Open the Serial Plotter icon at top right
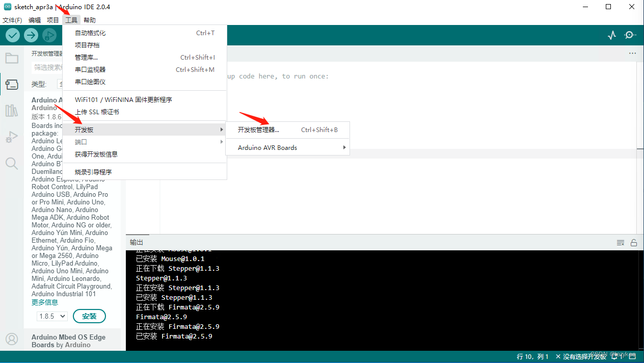 click(612, 35)
